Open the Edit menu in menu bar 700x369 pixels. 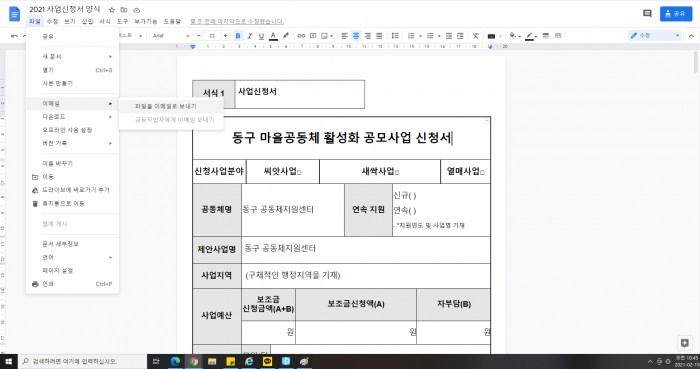[52, 21]
